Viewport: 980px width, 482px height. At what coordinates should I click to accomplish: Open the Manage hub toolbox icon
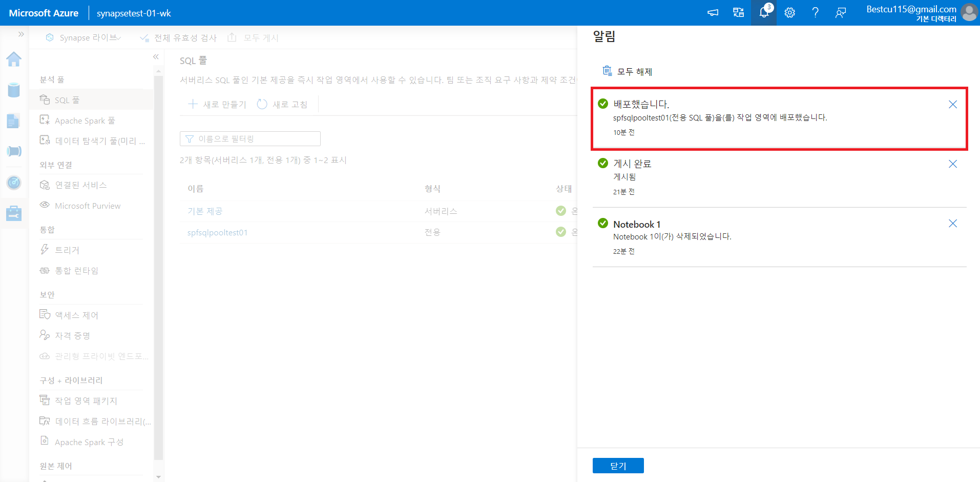point(14,213)
